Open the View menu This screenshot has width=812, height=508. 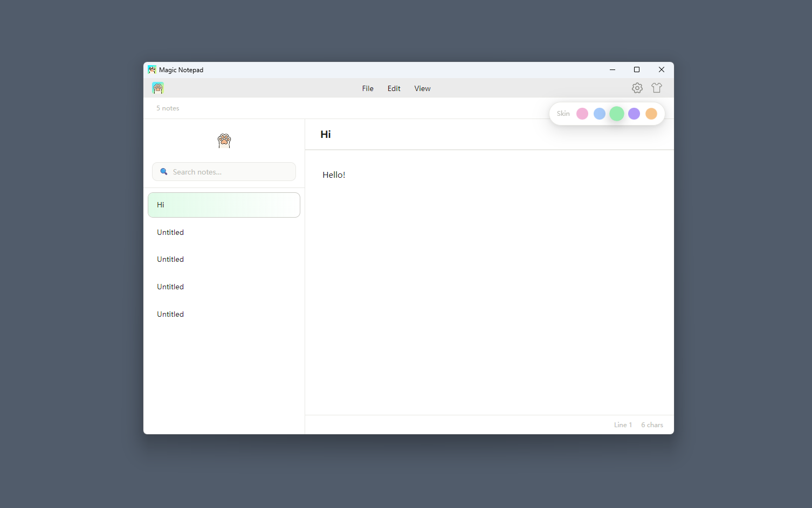point(423,88)
